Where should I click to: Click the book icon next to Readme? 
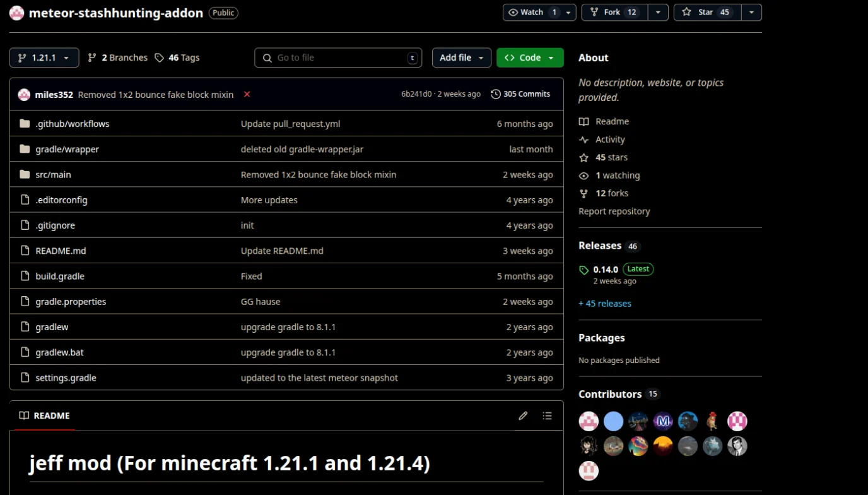[x=584, y=121]
